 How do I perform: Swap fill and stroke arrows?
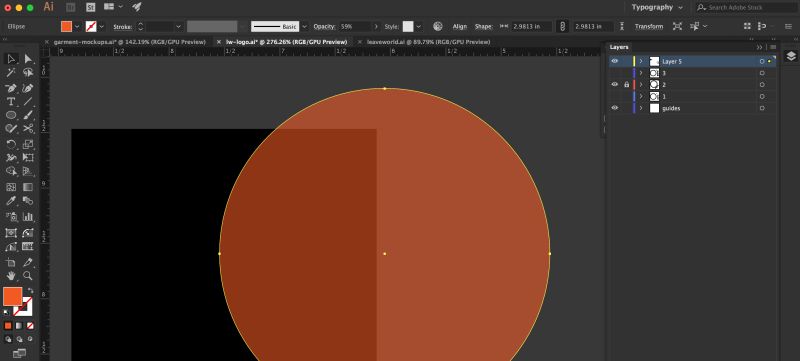click(x=30, y=291)
